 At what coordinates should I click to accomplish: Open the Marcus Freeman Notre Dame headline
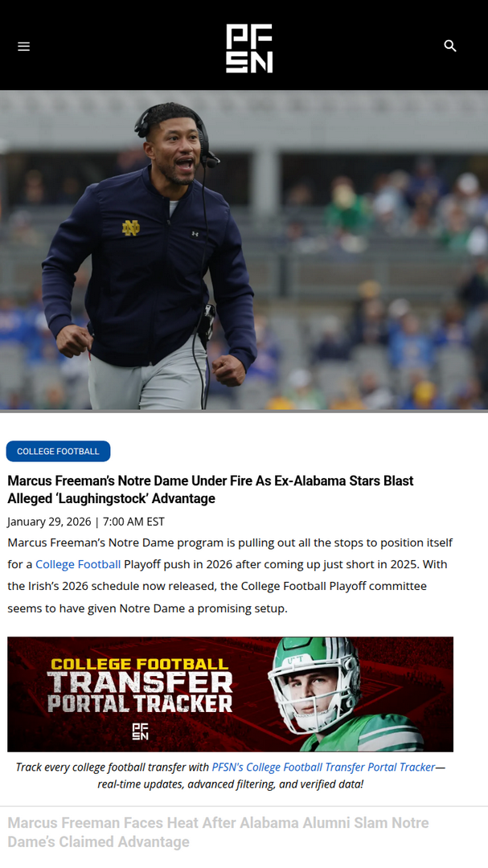[x=211, y=489]
